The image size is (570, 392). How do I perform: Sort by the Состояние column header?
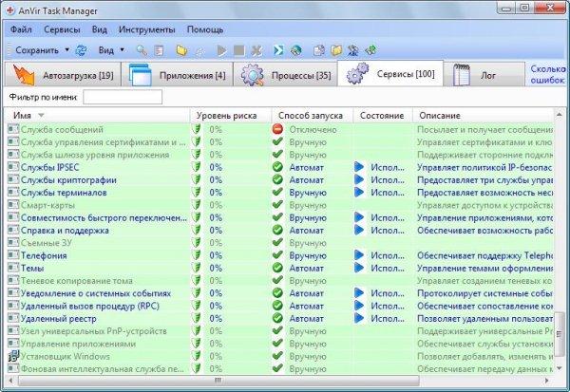(x=383, y=116)
